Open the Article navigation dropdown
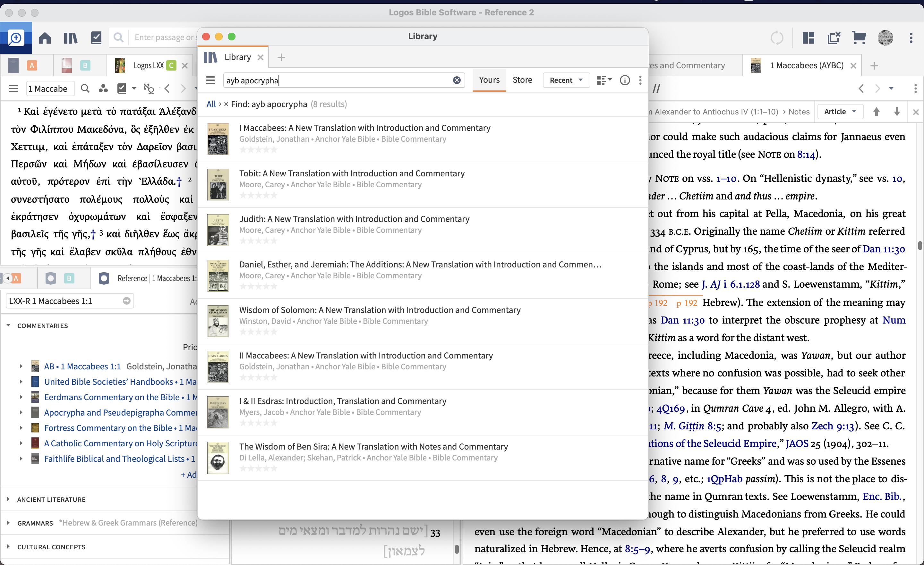This screenshot has height=565, width=924. click(840, 112)
